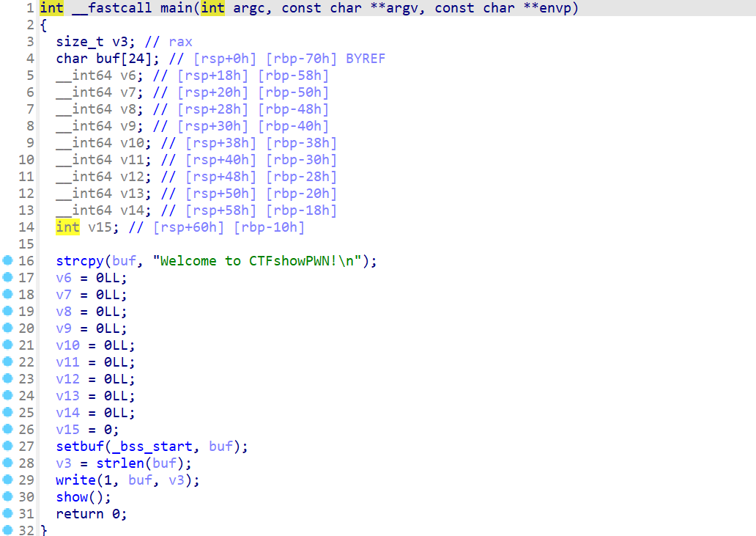Toggle breakpoint dot on the setbuf line
Image resolution: width=756 pixels, height=536 pixels.
[x=7, y=447]
